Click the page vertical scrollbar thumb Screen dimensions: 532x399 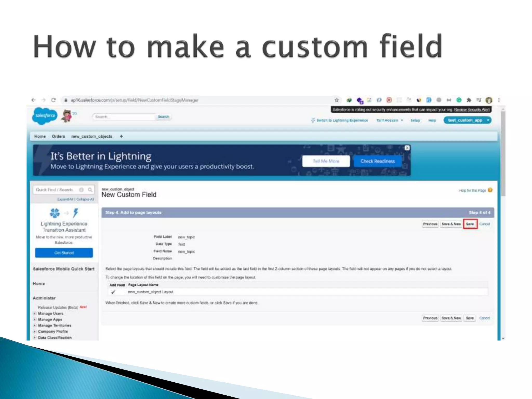[x=503, y=153]
